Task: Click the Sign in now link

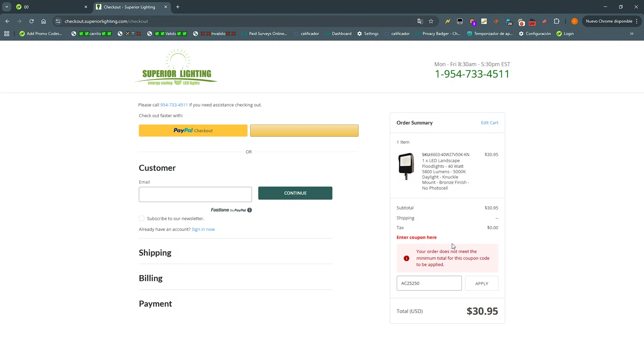Action: point(203,229)
